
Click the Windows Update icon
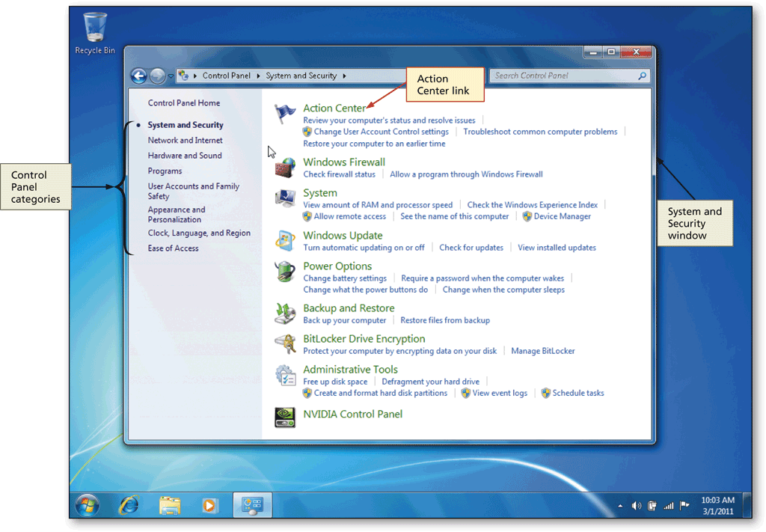tap(285, 241)
